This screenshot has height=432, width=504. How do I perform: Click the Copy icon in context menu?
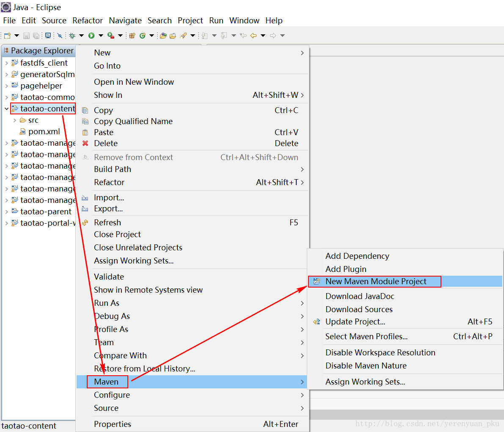[x=85, y=111]
